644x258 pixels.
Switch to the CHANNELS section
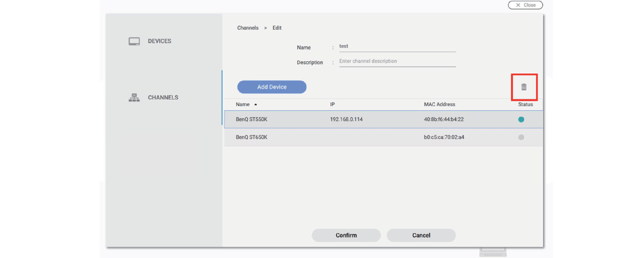pos(163,97)
